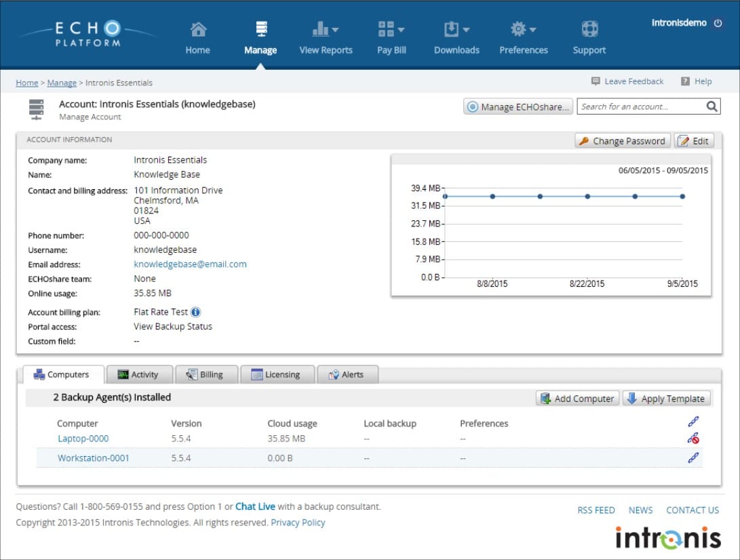Open the Workstation-0001 computer link
740x560 pixels.
point(94,458)
